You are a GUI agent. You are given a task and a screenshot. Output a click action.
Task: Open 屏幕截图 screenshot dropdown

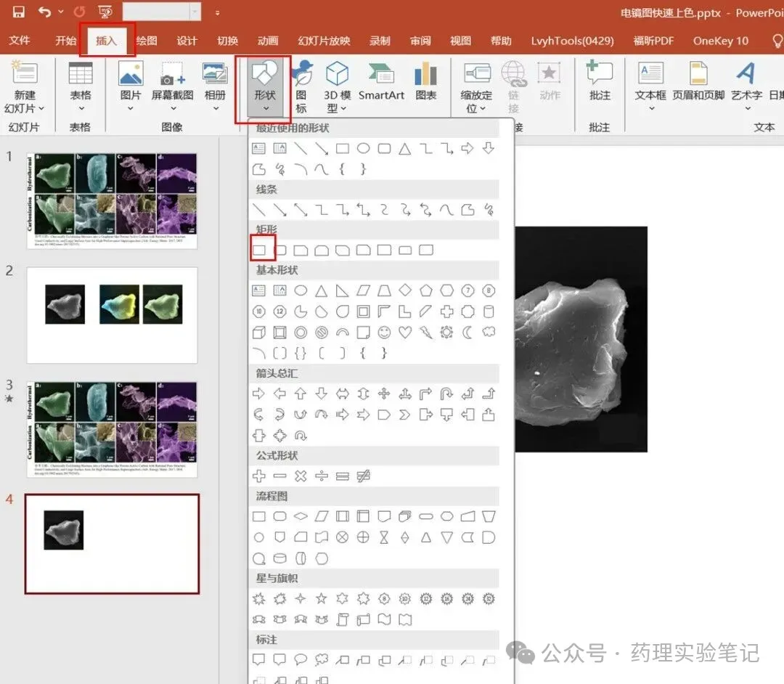point(173,87)
